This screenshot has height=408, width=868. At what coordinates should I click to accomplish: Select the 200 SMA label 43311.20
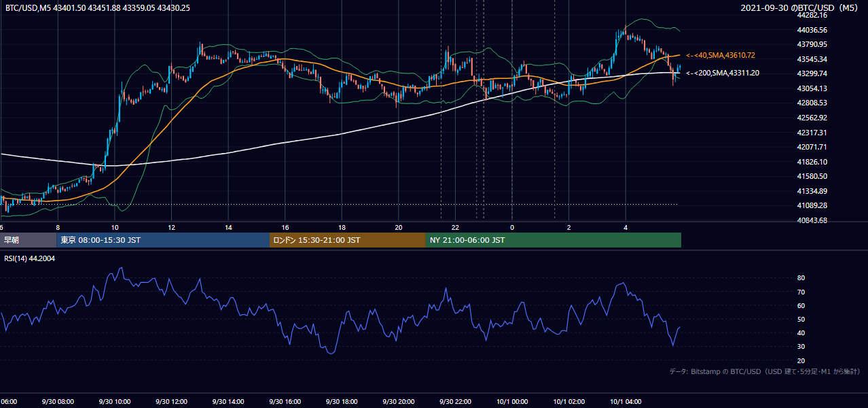tap(723, 73)
